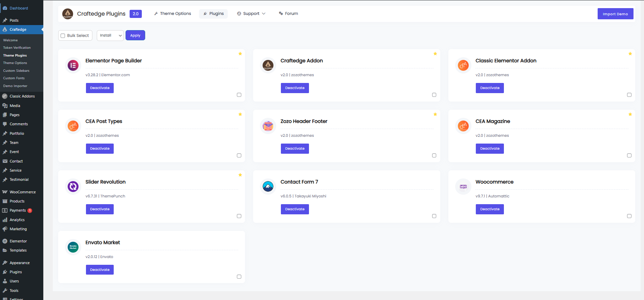Click the Slider Revolution plugin icon

point(73,187)
